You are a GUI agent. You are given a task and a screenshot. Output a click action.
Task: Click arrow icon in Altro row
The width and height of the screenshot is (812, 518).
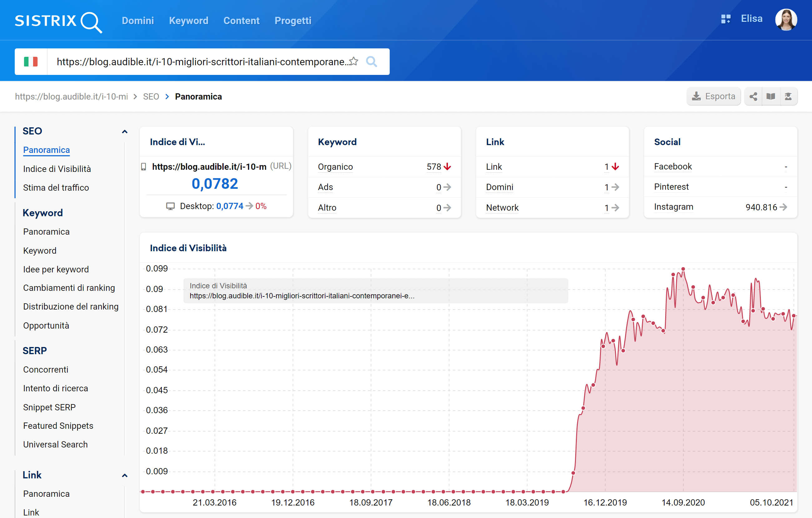(448, 208)
